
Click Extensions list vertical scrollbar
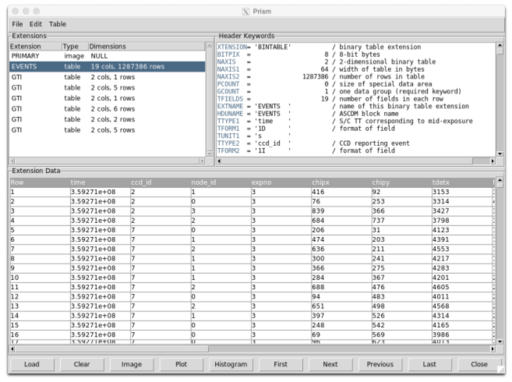210,99
